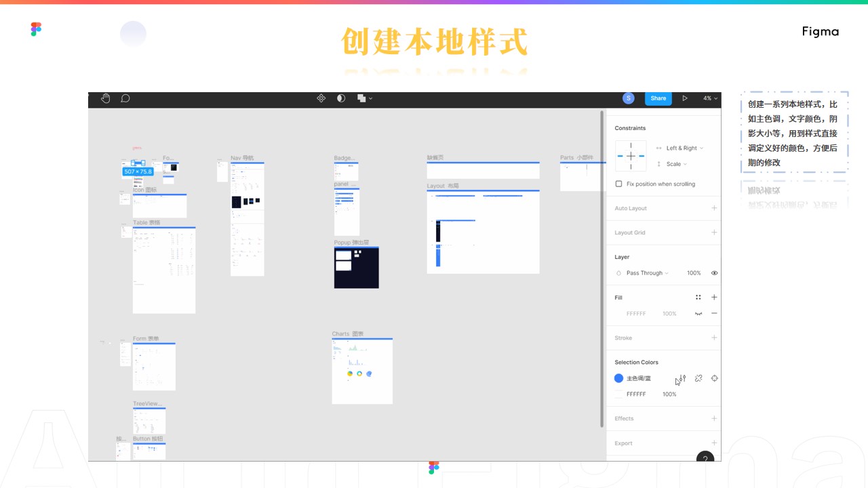This screenshot has width=868, height=488.
Task: Click the Present play icon
Action: [685, 98]
